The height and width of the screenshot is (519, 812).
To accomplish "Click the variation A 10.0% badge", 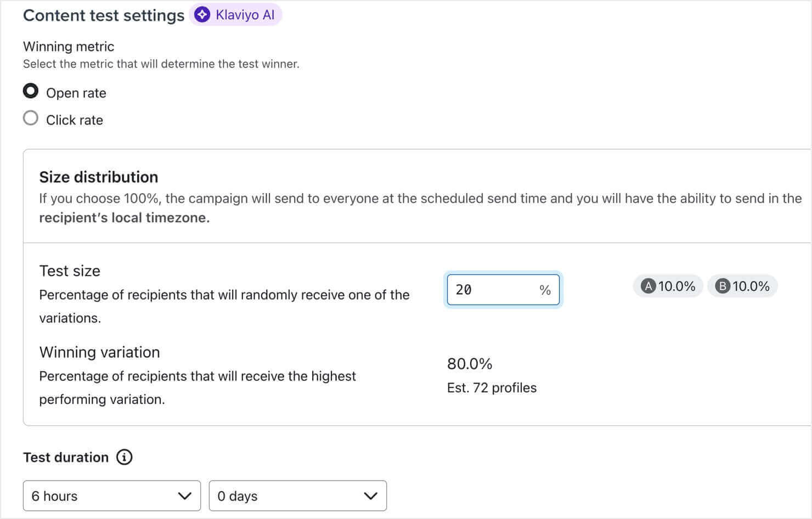I will [668, 286].
